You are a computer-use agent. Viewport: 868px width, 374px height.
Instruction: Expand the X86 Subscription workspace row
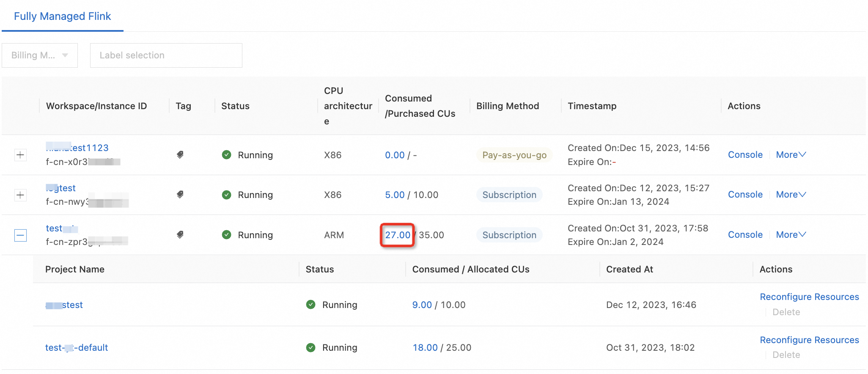click(20, 195)
